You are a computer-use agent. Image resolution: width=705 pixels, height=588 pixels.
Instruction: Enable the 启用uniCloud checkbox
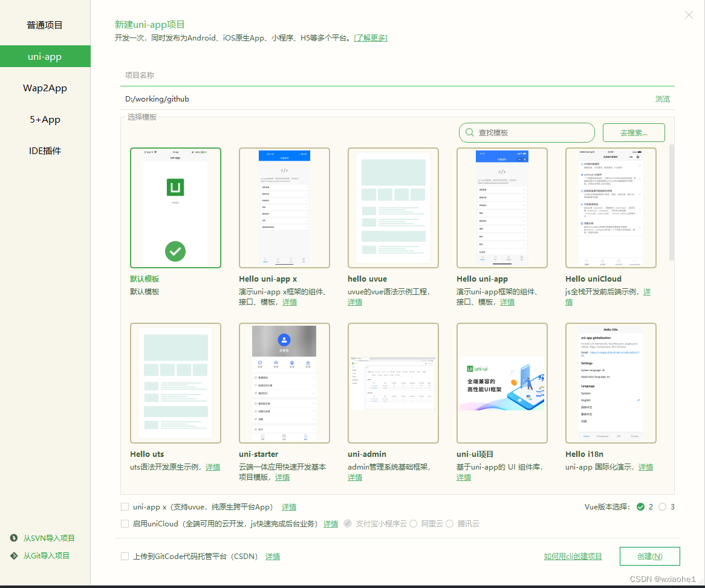coord(125,524)
